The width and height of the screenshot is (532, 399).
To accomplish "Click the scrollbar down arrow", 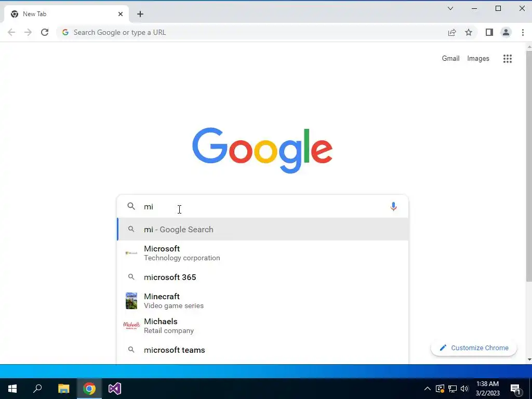I will pyautogui.click(x=529, y=360).
